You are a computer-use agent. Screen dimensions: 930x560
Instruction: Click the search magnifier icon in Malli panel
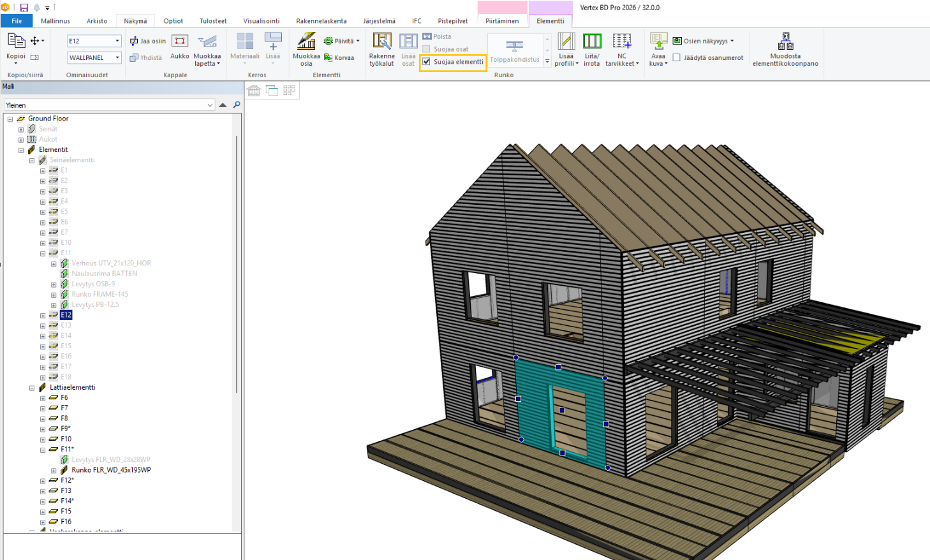click(237, 105)
